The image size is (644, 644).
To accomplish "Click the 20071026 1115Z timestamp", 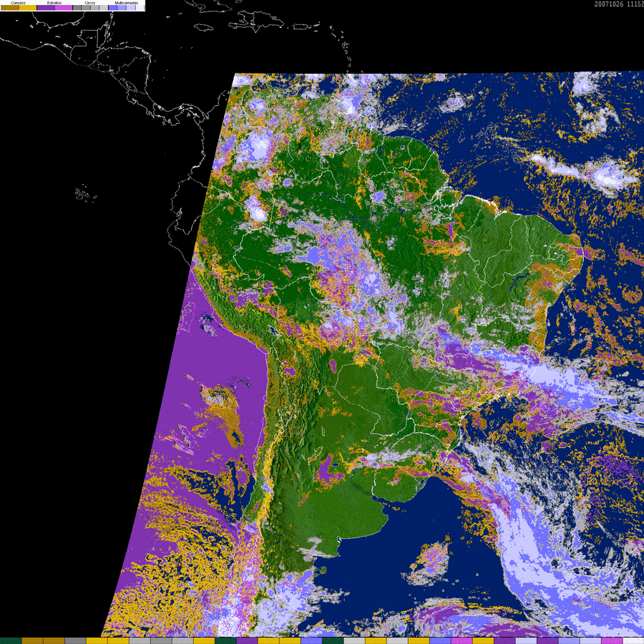I will point(618,4).
